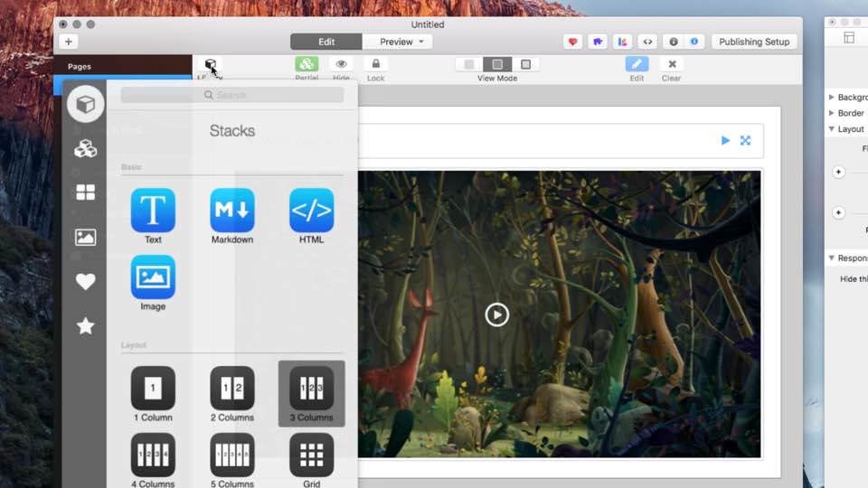The width and height of the screenshot is (868, 488).
Task: Play the video in the canvas
Action: click(x=496, y=314)
